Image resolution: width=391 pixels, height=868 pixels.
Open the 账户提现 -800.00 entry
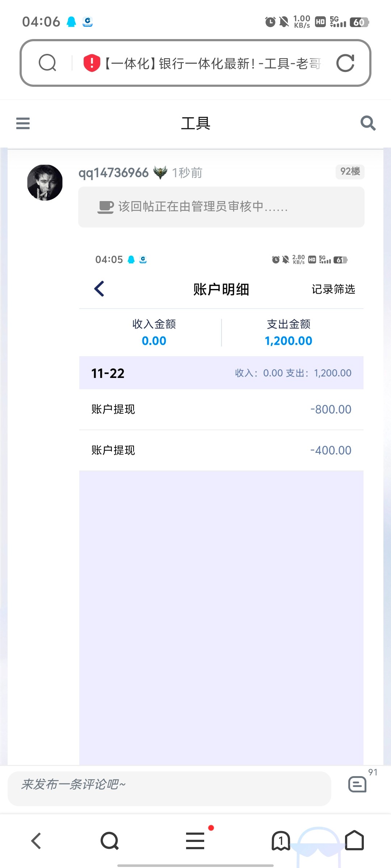[221, 409]
